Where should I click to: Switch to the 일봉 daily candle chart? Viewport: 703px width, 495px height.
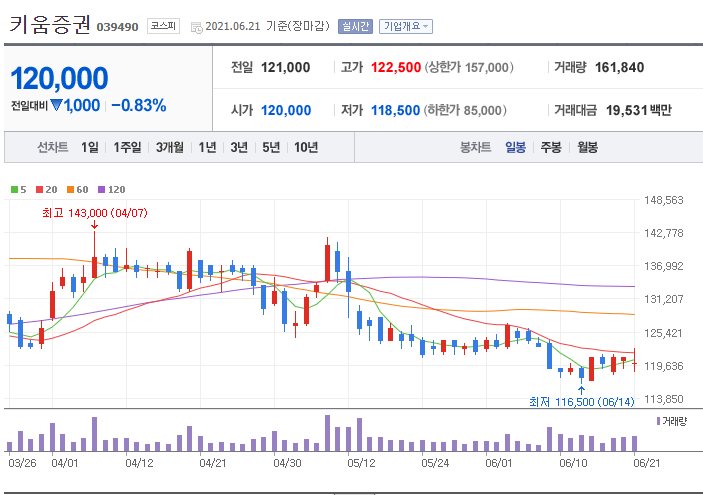515,147
